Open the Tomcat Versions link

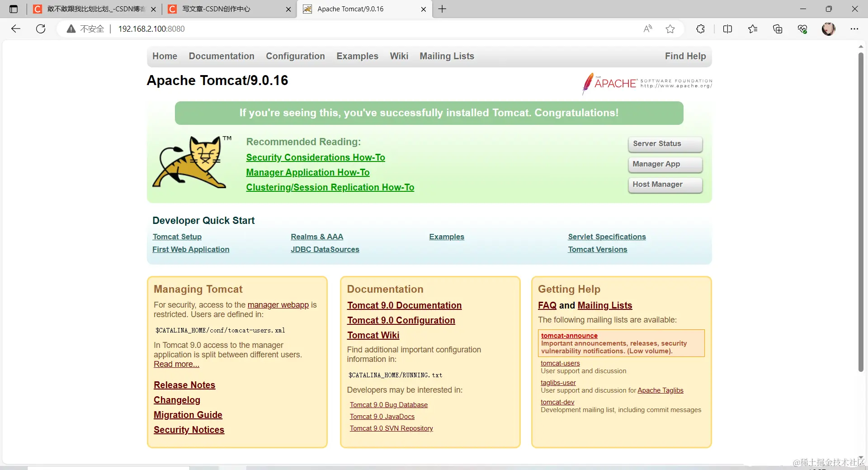[x=597, y=249]
